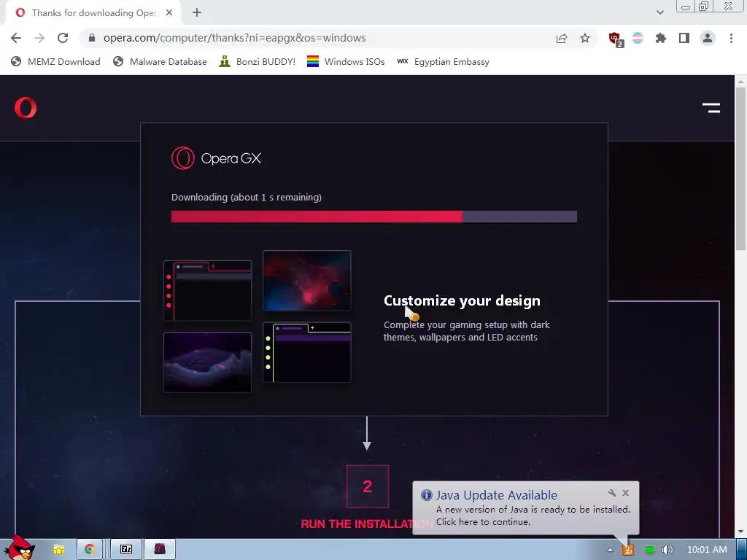Click the download progress bar

(374, 217)
